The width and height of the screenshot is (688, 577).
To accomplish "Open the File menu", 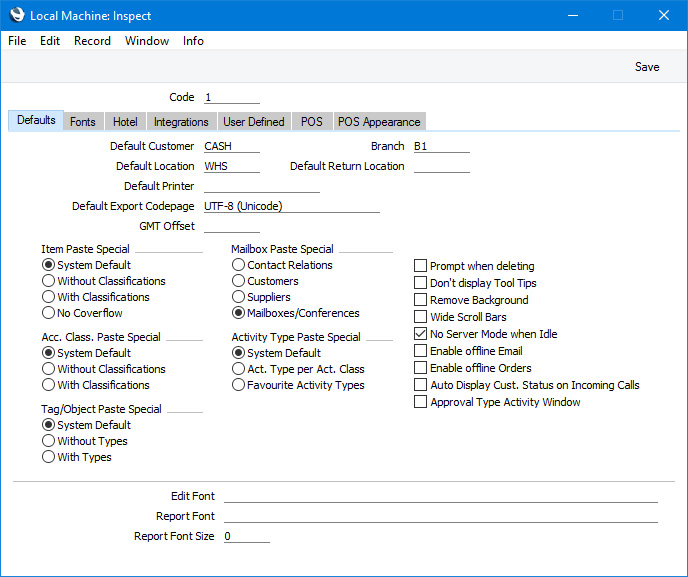I will pos(17,41).
